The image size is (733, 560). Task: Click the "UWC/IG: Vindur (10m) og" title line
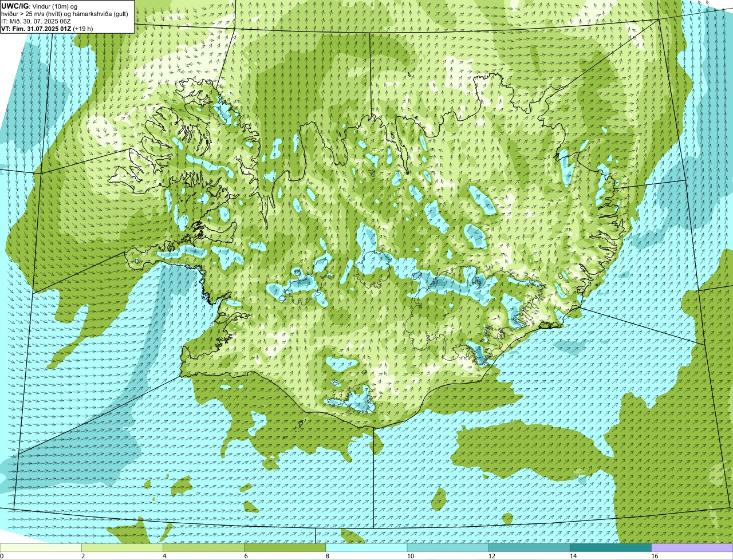(x=39, y=6)
